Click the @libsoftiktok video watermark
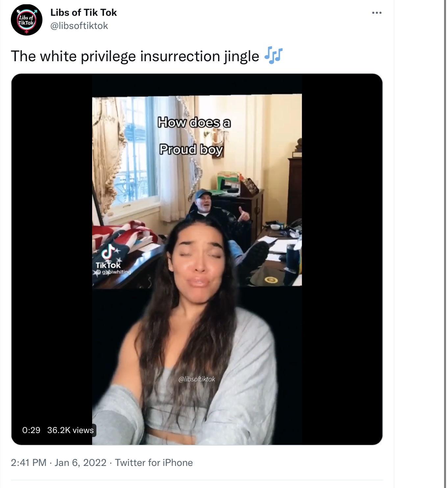Image resolution: width=448 pixels, height=488 pixels. point(197,379)
